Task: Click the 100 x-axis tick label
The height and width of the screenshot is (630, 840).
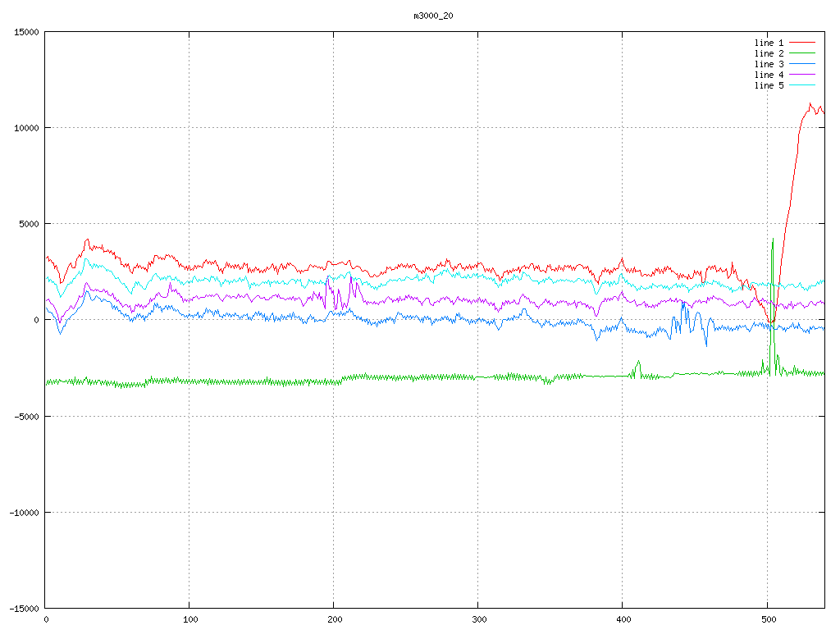Action: coord(189,619)
